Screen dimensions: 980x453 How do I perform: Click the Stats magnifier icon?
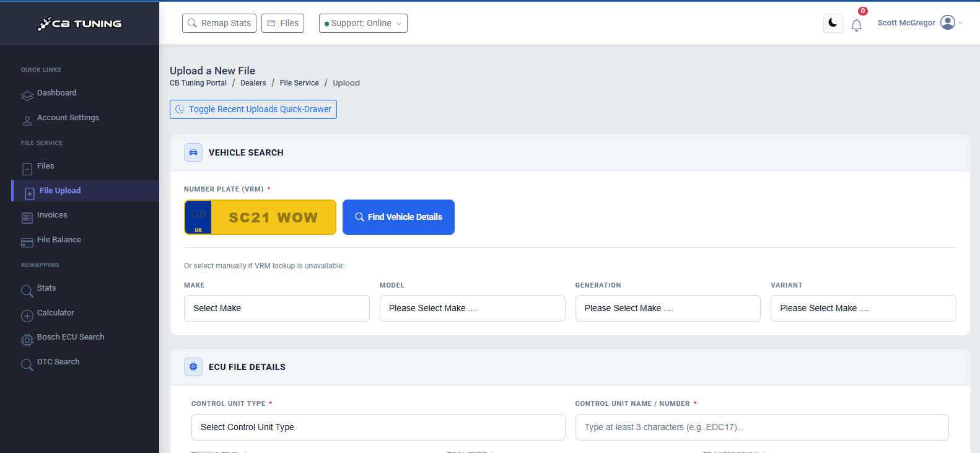tap(27, 291)
